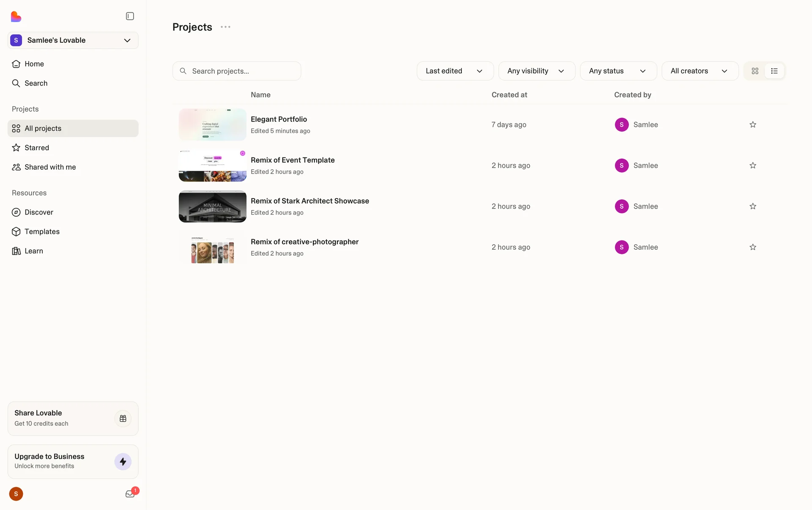Click the Lovable heart logo
Viewport: 812px width, 510px height.
pos(16,17)
